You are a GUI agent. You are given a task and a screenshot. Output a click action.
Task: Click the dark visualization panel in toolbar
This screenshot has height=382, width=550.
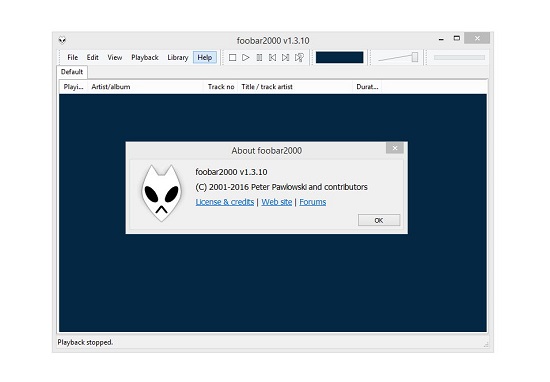coord(340,58)
